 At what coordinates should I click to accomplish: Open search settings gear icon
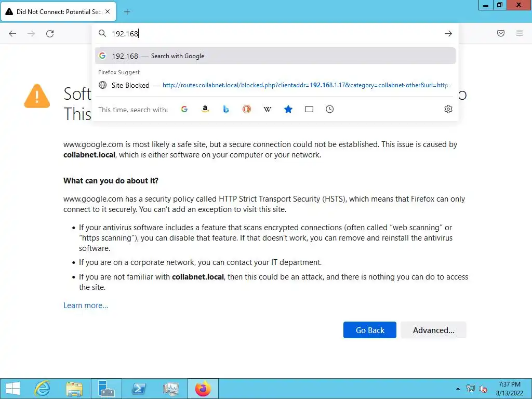(x=448, y=109)
